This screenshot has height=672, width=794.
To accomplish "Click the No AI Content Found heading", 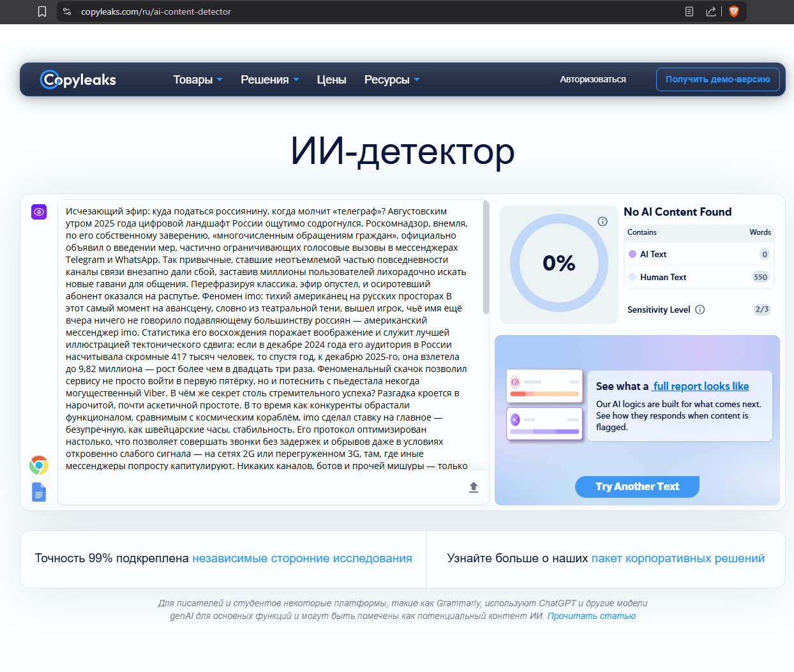I will coord(677,212).
